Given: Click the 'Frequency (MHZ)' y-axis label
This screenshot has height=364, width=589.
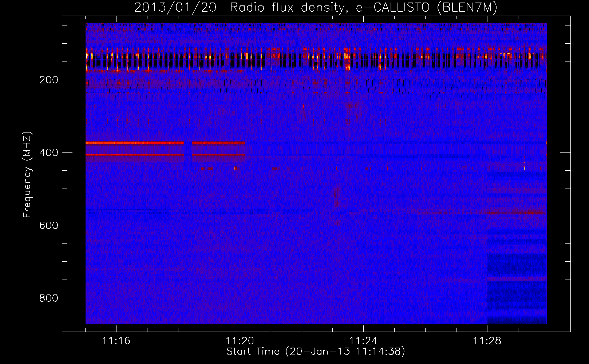Looking at the screenshot, I should (27, 175).
